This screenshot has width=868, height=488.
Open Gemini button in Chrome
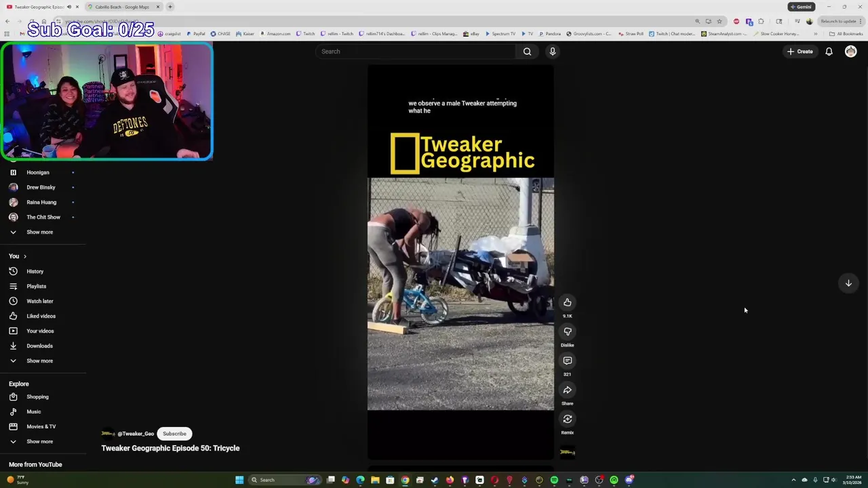[800, 7]
